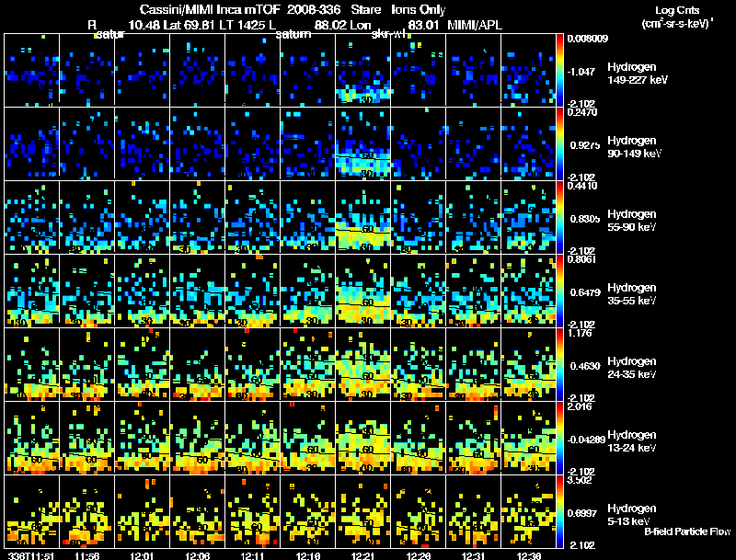Click the 0.008009 color scale value
Image resolution: width=736 pixels, height=560 pixels.
(x=588, y=39)
